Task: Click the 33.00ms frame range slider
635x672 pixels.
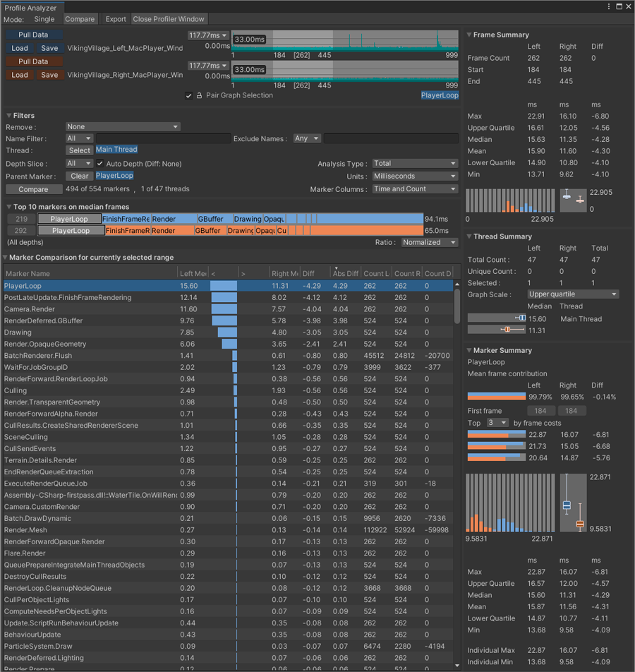Action: pos(249,39)
